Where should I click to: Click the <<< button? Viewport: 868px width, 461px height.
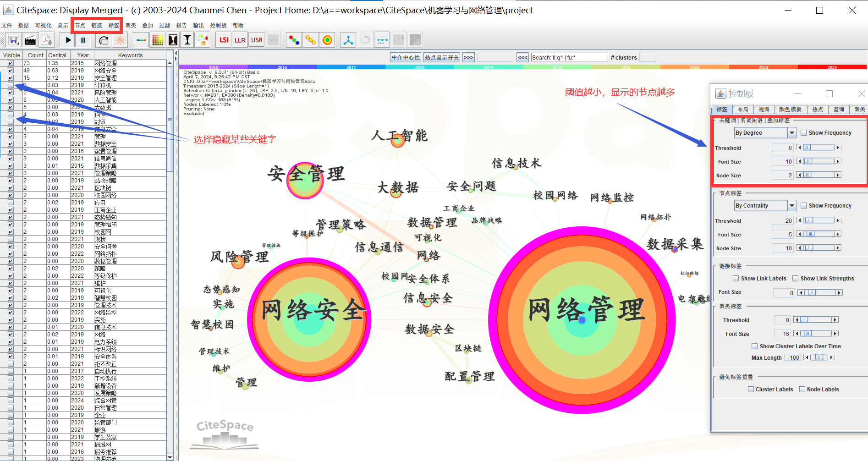pyautogui.click(x=522, y=57)
